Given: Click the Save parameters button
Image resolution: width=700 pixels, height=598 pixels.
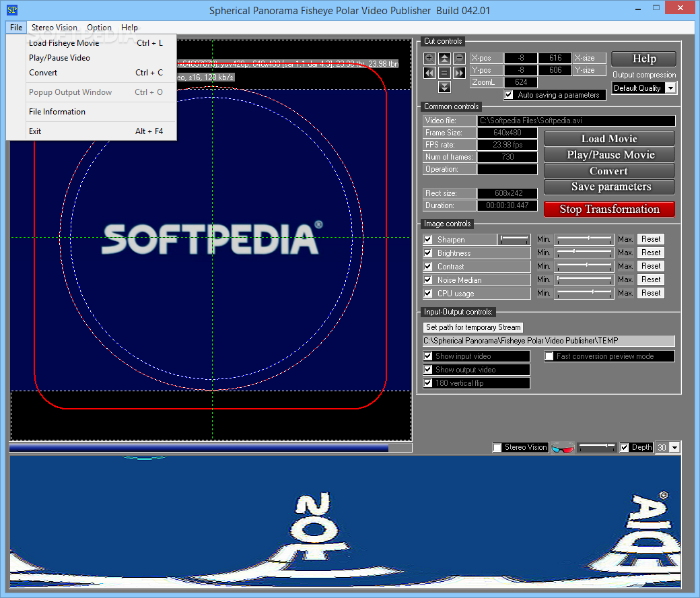Looking at the screenshot, I should point(609,187).
